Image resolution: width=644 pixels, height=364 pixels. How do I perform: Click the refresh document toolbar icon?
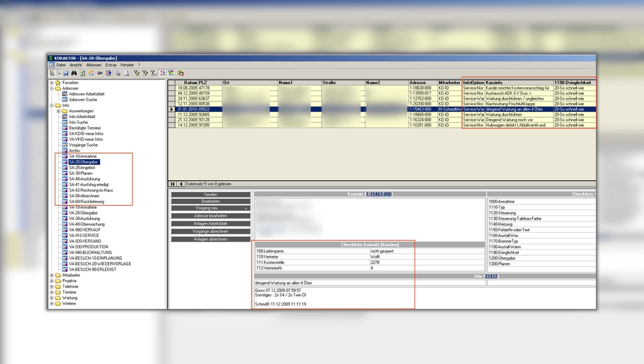(x=83, y=73)
